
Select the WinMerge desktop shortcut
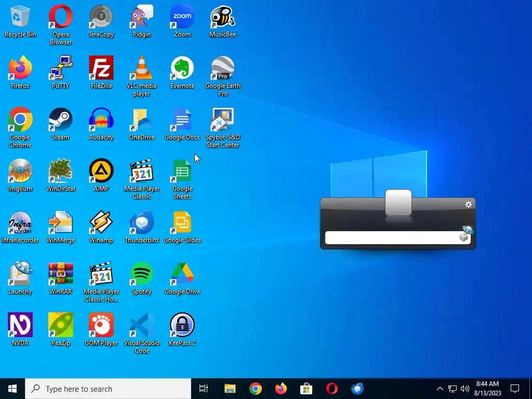60,227
